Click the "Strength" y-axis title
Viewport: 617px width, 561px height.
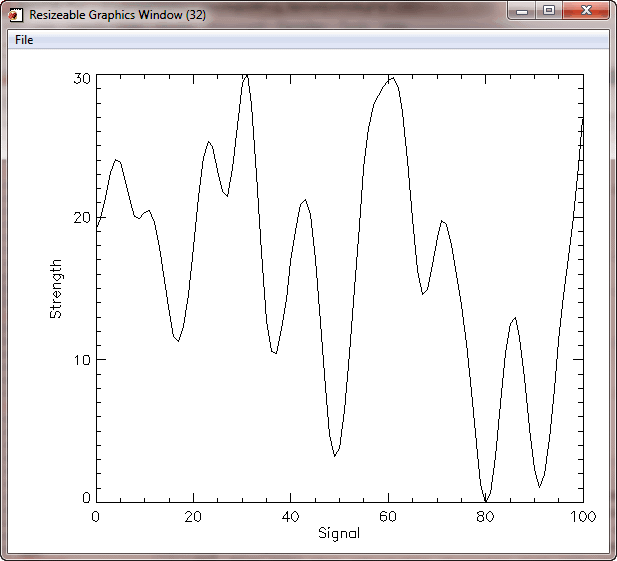(x=56, y=289)
